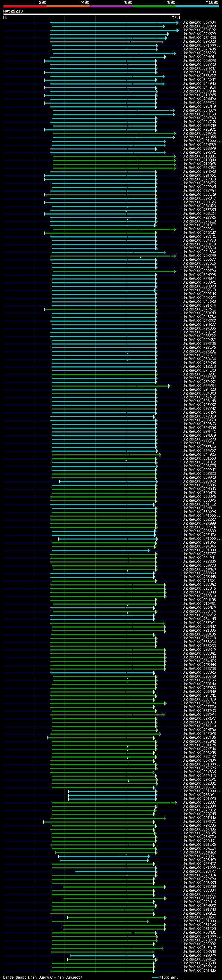
Task: Select the UniRef100_A7P4W5 label
Action: (x=199, y=49)
